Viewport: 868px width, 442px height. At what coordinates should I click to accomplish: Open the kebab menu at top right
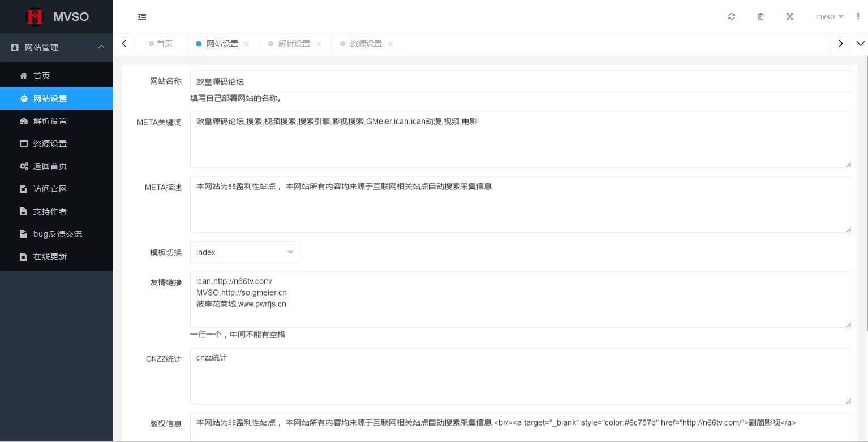(858, 16)
